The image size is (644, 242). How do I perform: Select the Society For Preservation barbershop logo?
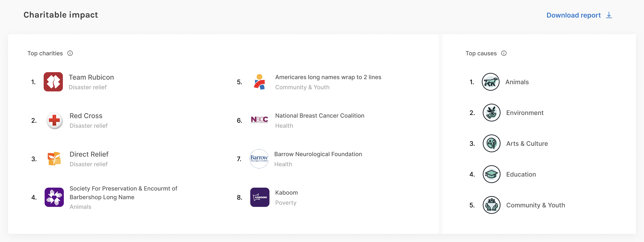(54, 197)
